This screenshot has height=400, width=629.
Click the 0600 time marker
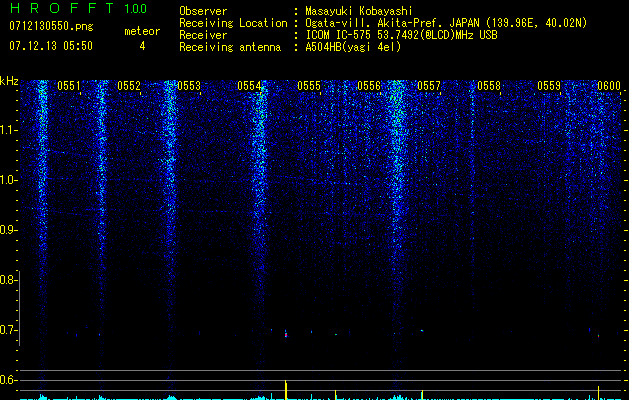[609, 86]
